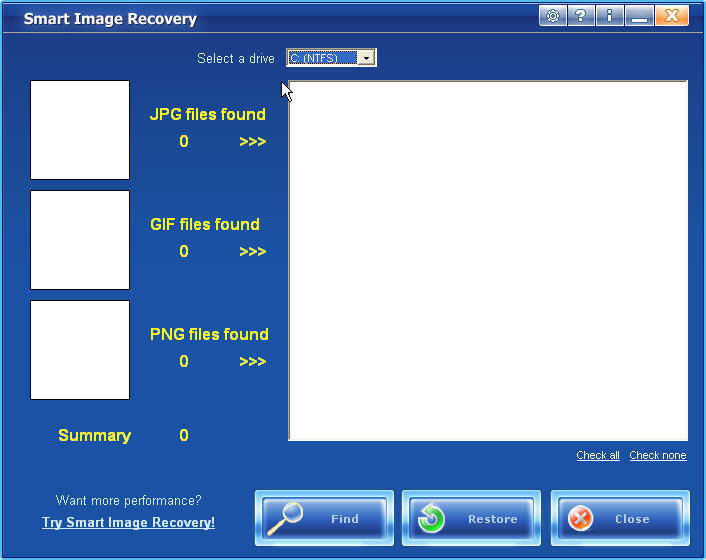Click the Summary count value 0
This screenshot has width=706, height=560.
click(184, 435)
